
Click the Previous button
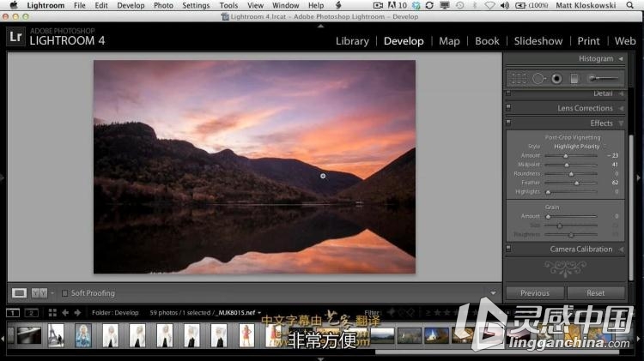pyautogui.click(x=535, y=293)
